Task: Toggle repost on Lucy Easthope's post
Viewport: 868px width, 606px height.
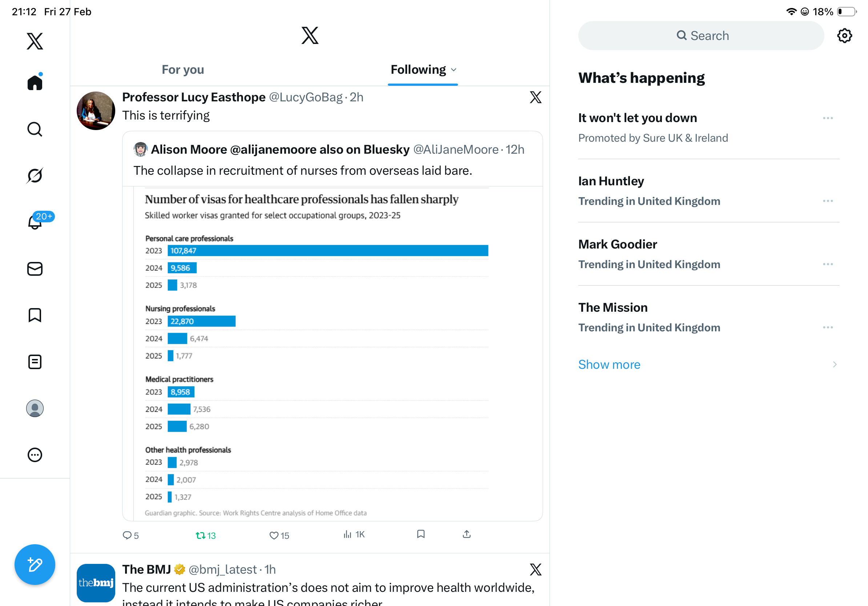Action: tap(200, 535)
